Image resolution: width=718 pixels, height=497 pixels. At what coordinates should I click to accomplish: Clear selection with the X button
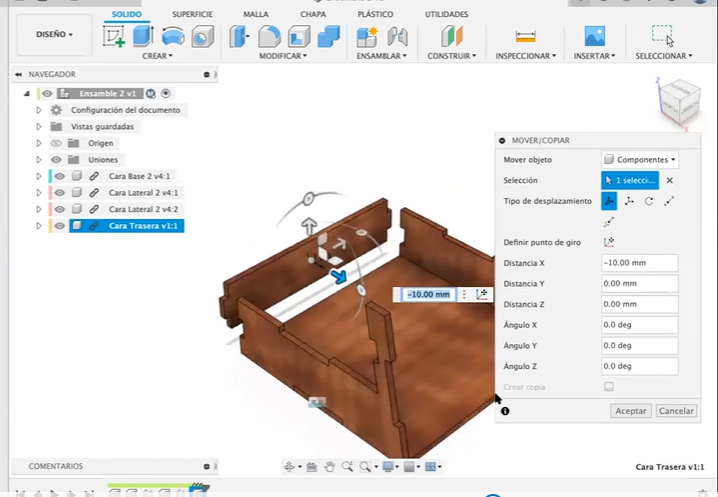click(669, 180)
